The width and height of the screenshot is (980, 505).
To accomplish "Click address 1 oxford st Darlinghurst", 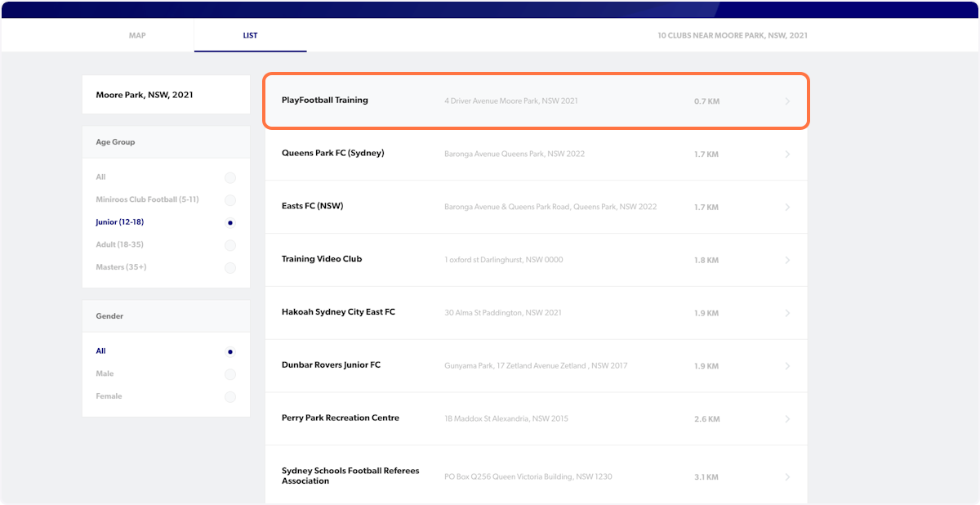I will pyautogui.click(x=504, y=260).
